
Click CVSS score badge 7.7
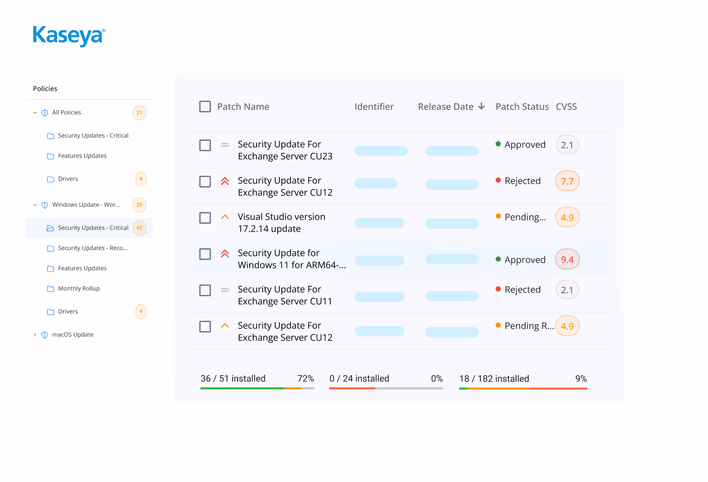pos(567,181)
